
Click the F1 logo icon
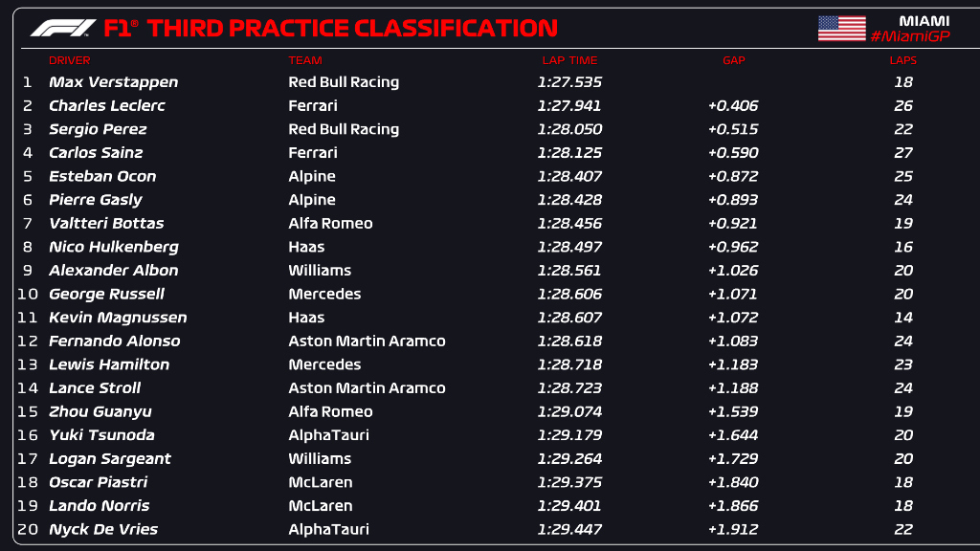(63, 28)
